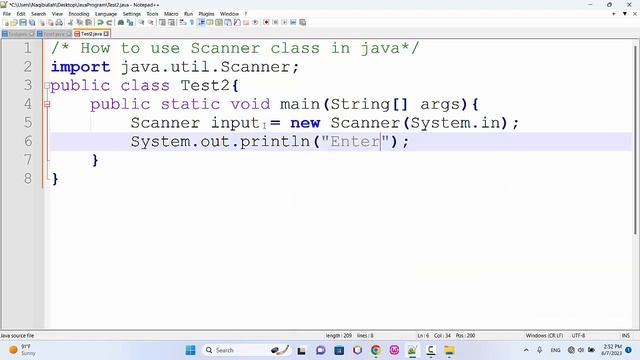Save the current file via the Save icon
Screen dimensions: 640x360
point(23,22)
